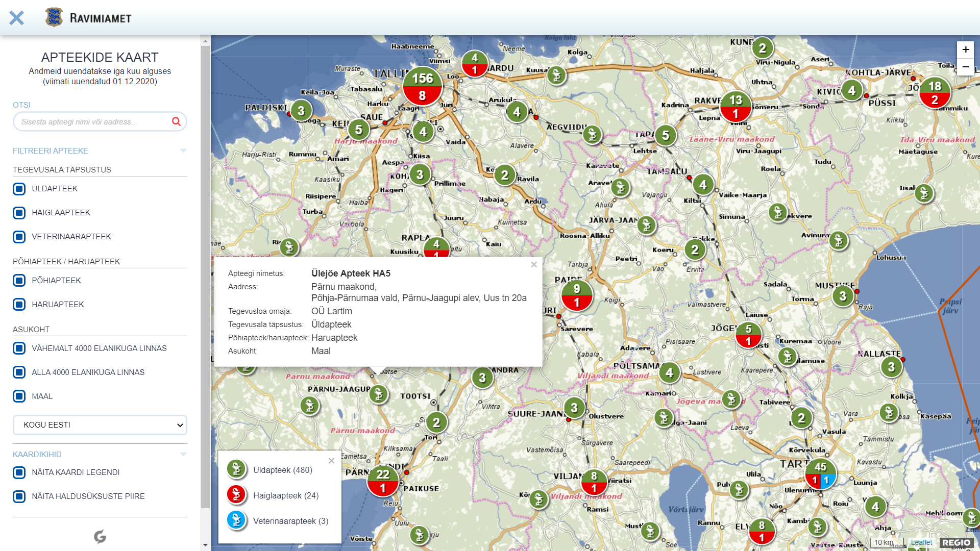
Task: Click the Üldapteek green legend icon
Action: coord(236,469)
